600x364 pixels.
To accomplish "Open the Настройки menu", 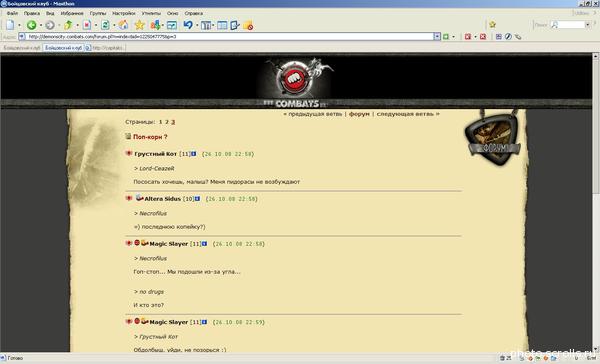I will point(124,13).
